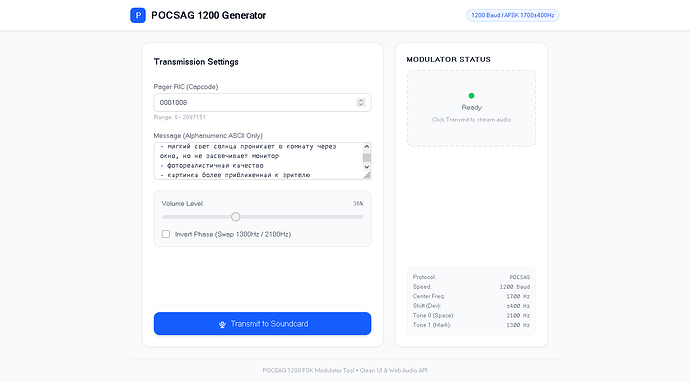Decrement the Pager RIC stepper down arrow
The height and width of the screenshot is (382, 690).
tap(361, 105)
